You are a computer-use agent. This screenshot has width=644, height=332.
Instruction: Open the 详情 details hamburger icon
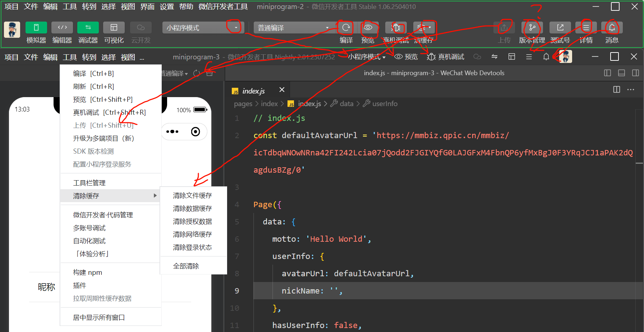pos(586,28)
